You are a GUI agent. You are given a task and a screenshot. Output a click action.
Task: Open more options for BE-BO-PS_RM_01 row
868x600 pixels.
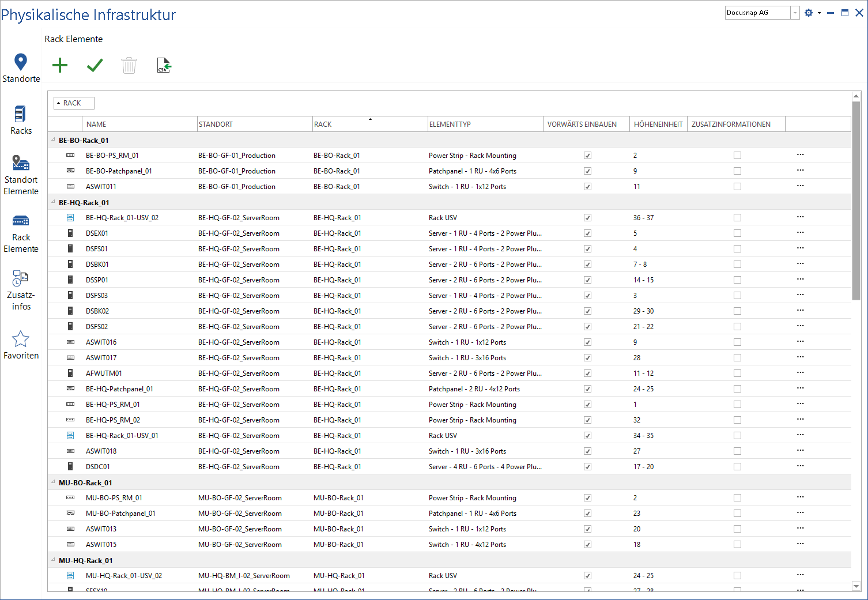coord(800,154)
